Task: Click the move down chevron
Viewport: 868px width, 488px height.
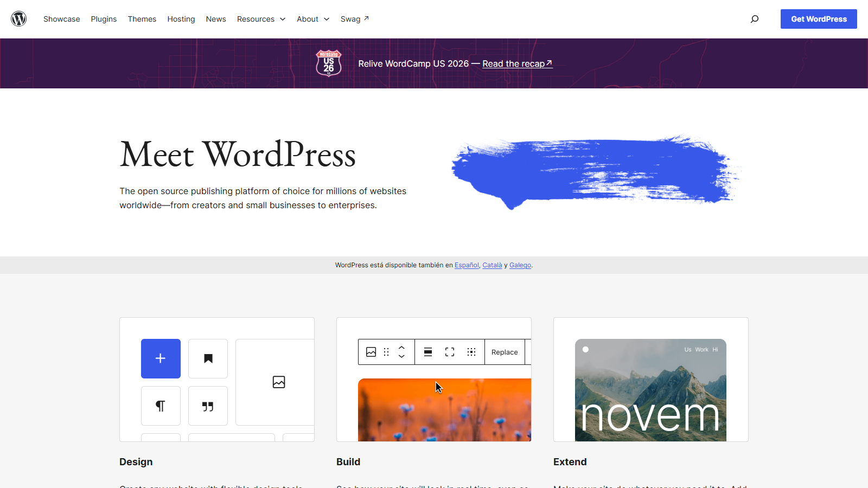Action: 401,356
